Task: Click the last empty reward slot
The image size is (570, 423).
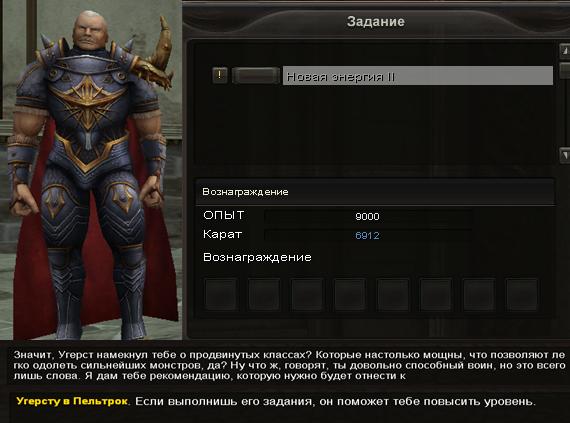Action: (522, 294)
